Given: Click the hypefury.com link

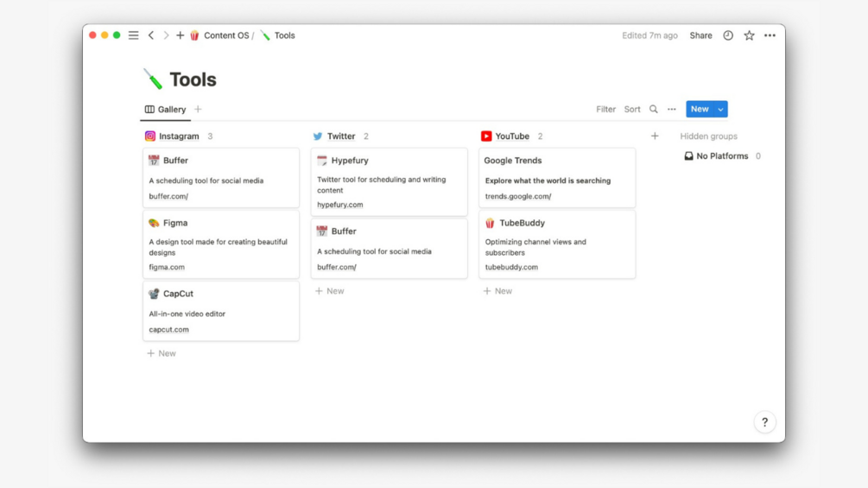Looking at the screenshot, I should (340, 204).
